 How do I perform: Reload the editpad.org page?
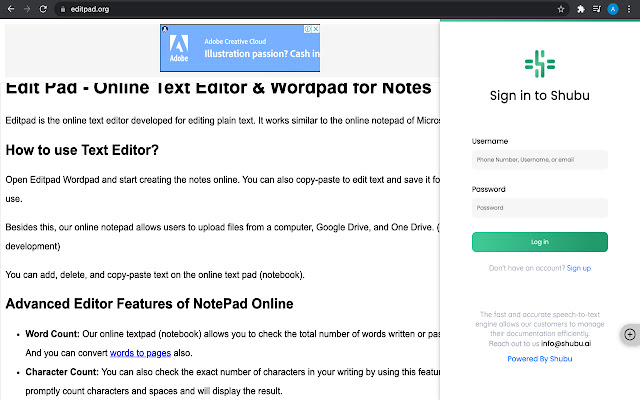43,9
